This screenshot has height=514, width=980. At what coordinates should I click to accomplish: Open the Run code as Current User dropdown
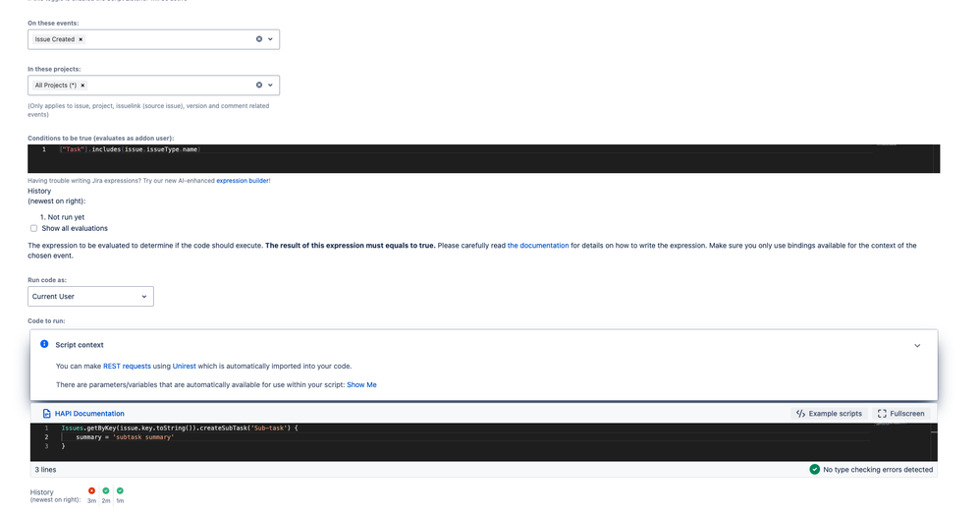point(90,297)
